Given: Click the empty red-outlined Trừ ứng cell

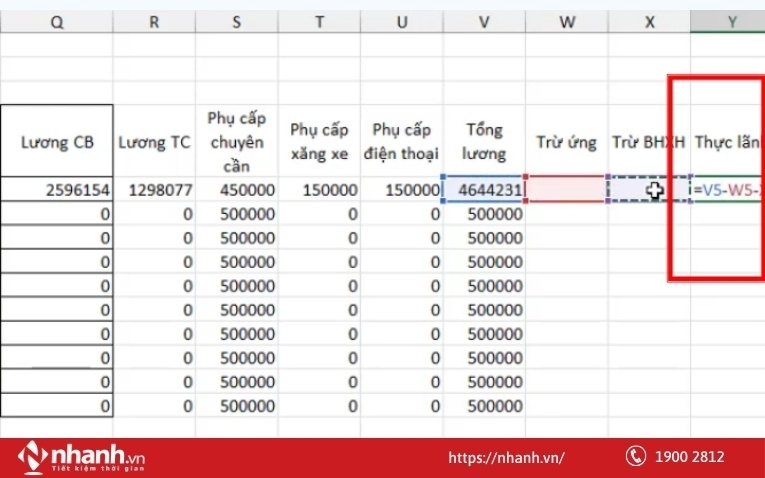Looking at the screenshot, I should pyautogui.click(x=566, y=189).
